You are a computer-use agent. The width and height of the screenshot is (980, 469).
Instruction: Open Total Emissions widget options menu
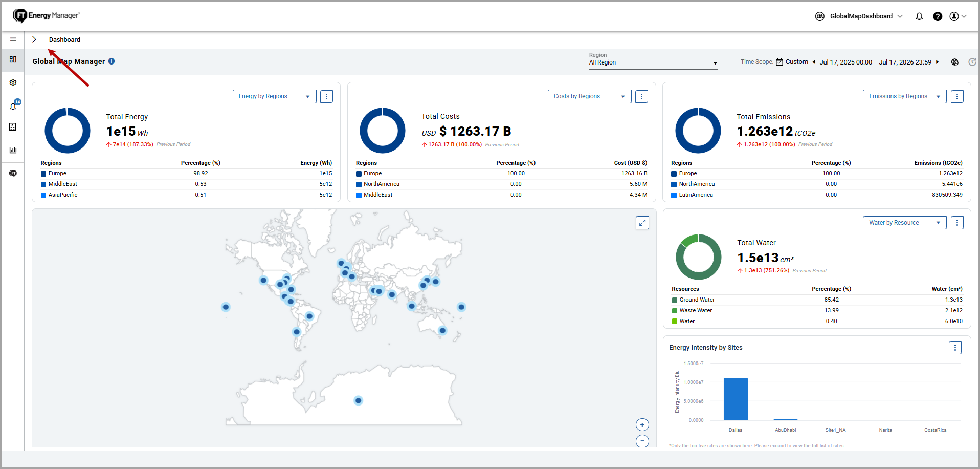coord(957,96)
